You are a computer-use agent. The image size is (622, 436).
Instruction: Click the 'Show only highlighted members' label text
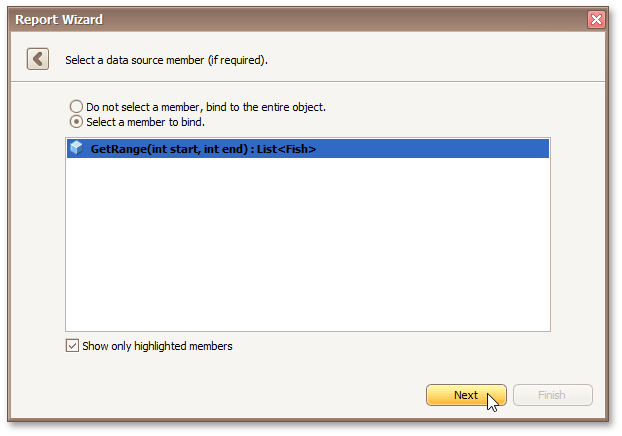[x=157, y=346]
